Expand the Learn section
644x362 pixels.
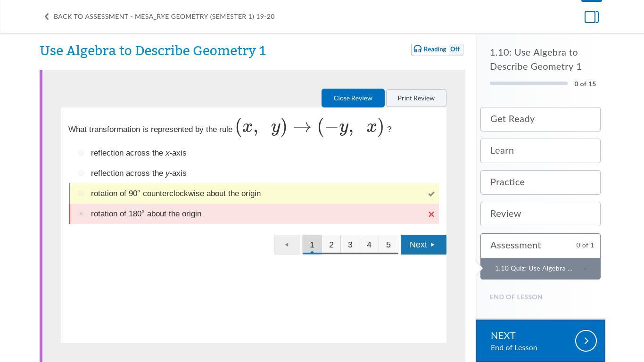(540, 151)
